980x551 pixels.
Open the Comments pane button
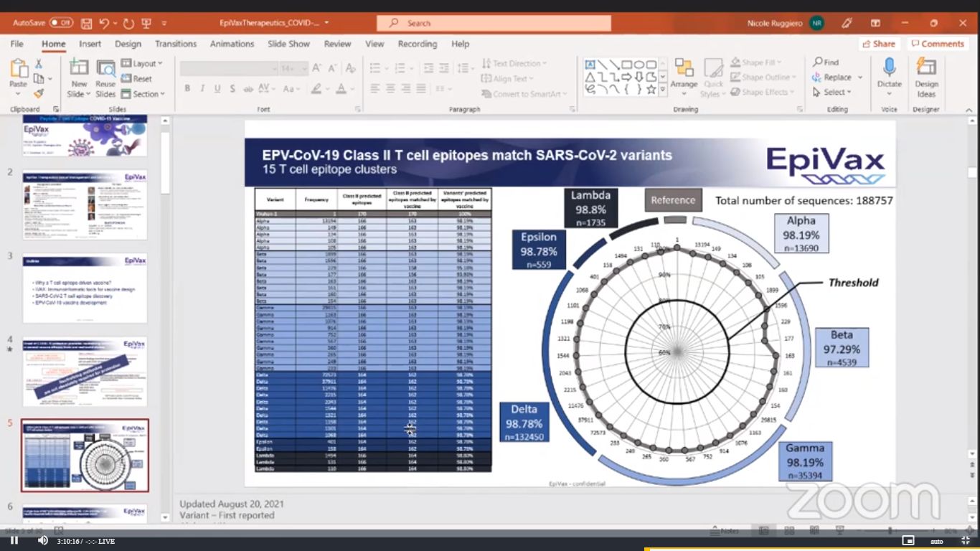(937, 44)
